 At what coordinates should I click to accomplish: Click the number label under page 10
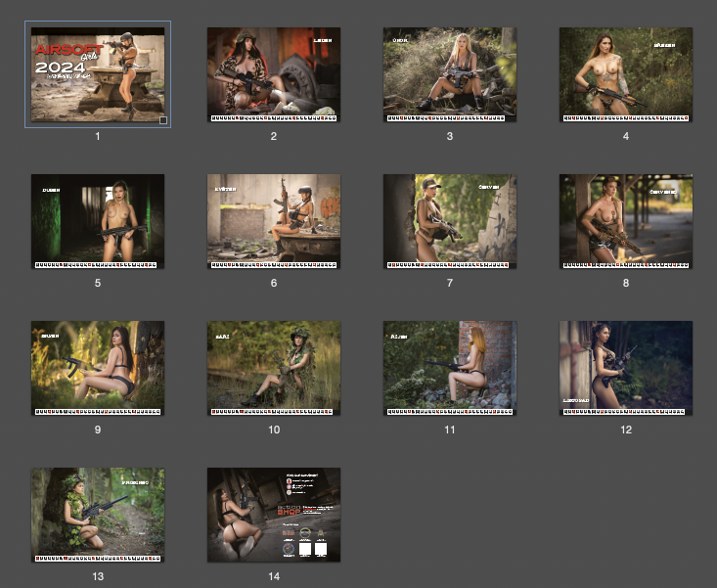(274, 430)
